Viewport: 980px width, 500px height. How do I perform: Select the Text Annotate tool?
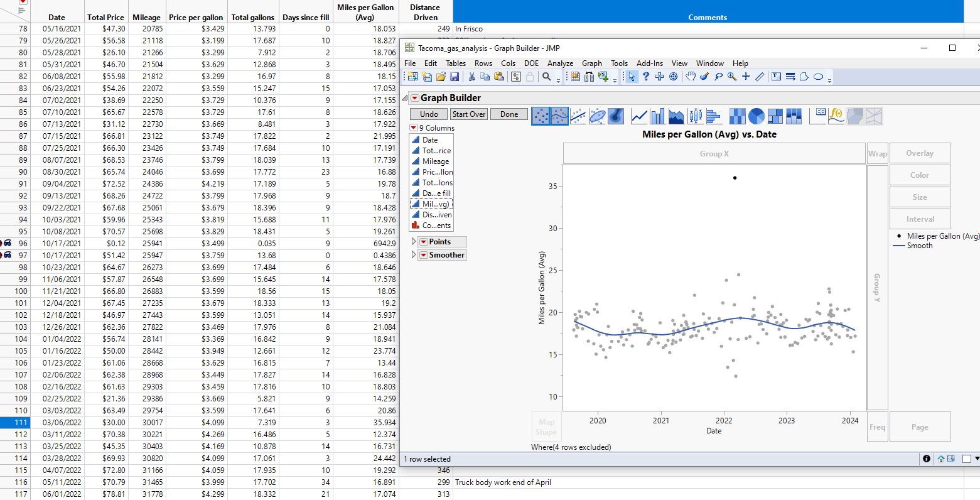(776, 77)
